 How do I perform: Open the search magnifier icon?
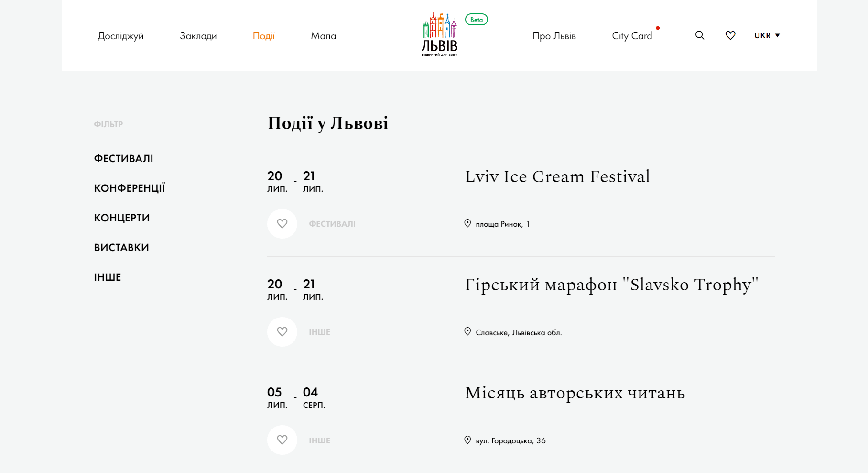(699, 35)
